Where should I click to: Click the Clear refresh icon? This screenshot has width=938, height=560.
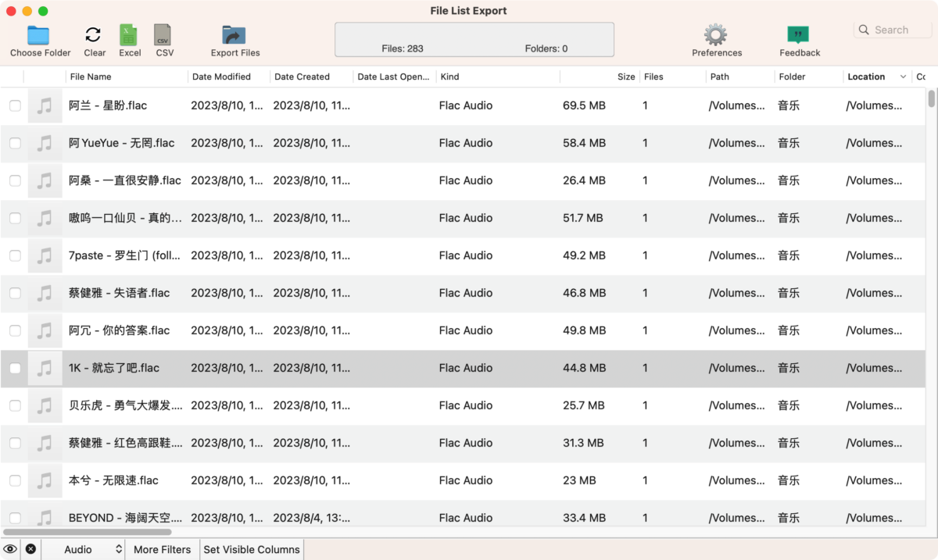click(93, 35)
